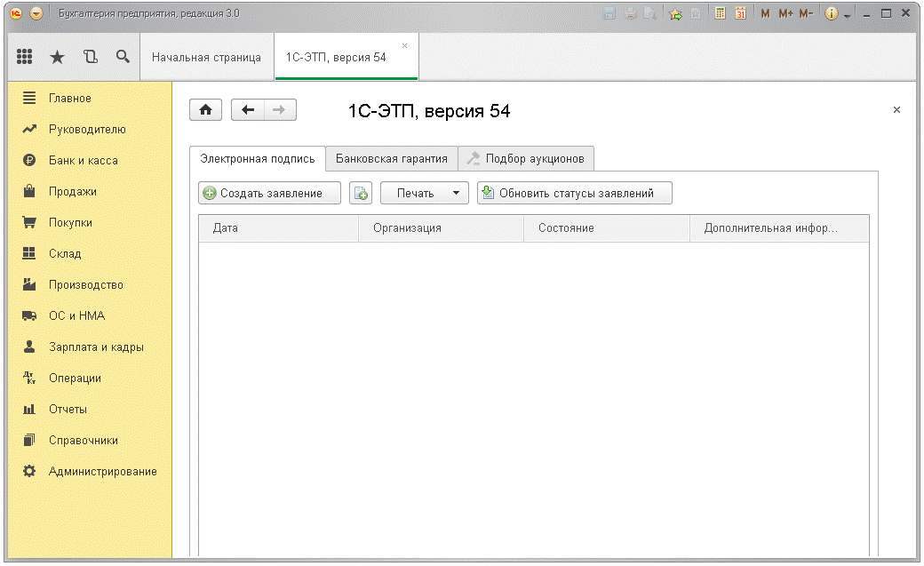Open the Продажи section
924x566 pixels.
tap(90, 191)
